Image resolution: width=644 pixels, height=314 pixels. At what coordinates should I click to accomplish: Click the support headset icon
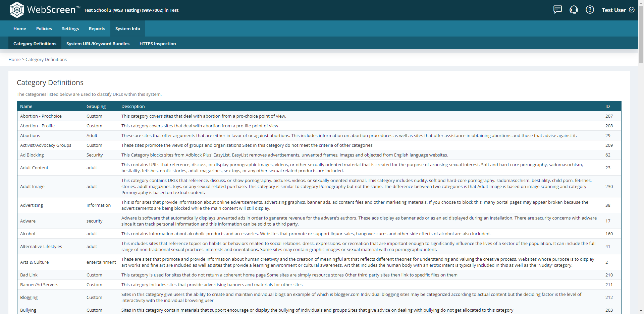click(574, 10)
